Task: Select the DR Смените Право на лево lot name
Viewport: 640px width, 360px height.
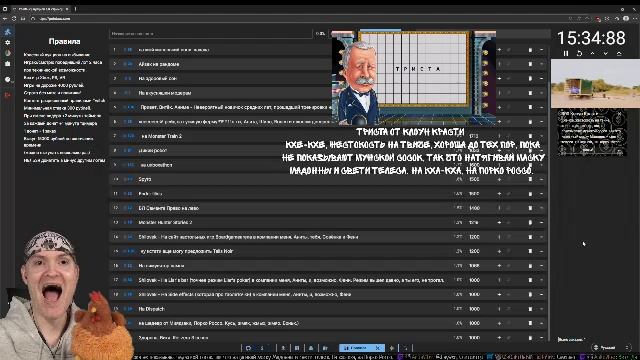Action: pos(169,208)
